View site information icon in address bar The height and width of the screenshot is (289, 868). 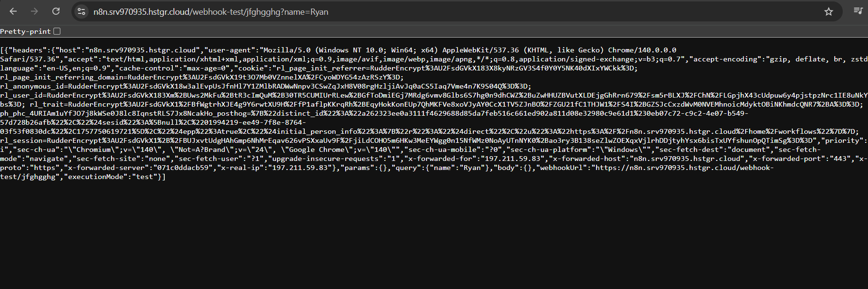pos(81,12)
